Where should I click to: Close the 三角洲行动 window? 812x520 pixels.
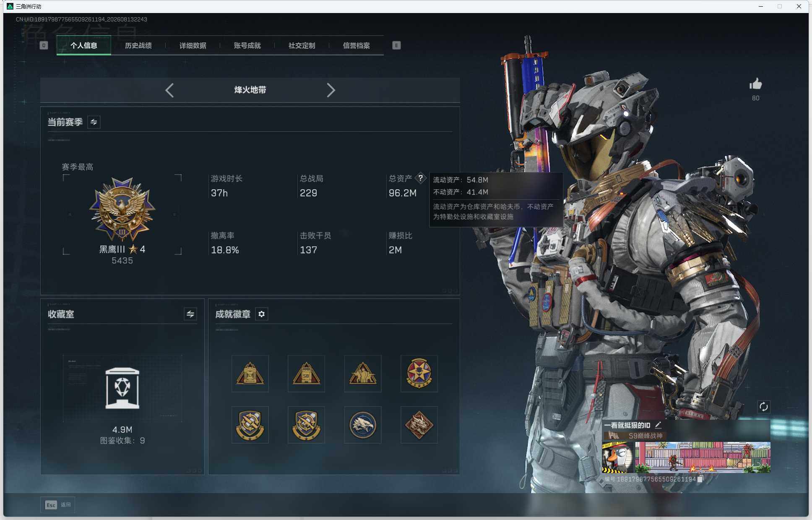pyautogui.click(x=799, y=6)
